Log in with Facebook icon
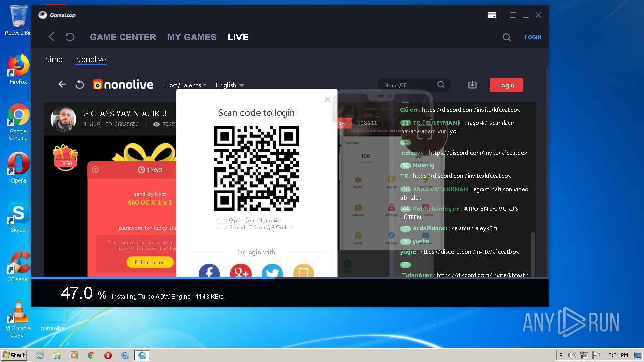This screenshot has height=362, width=644. pyautogui.click(x=209, y=271)
